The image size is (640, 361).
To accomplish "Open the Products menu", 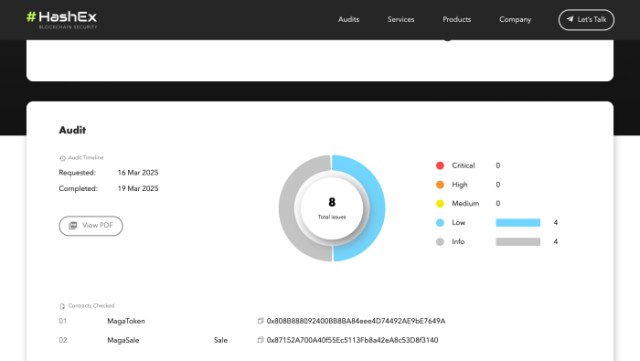I will point(456,20).
